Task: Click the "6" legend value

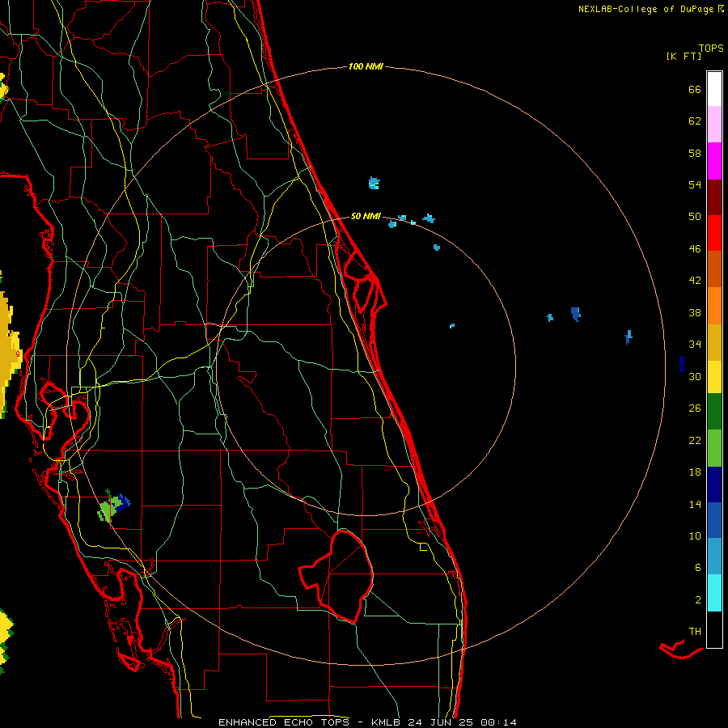Action: pyautogui.click(x=698, y=568)
